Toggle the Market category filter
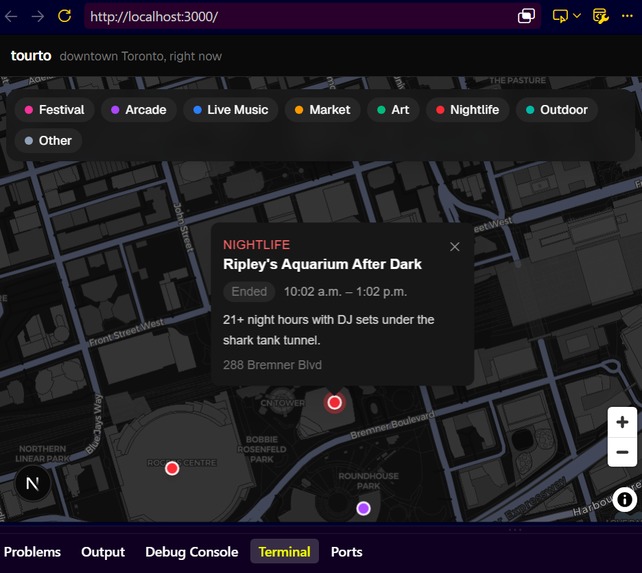The width and height of the screenshot is (642, 573). pos(323,110)
